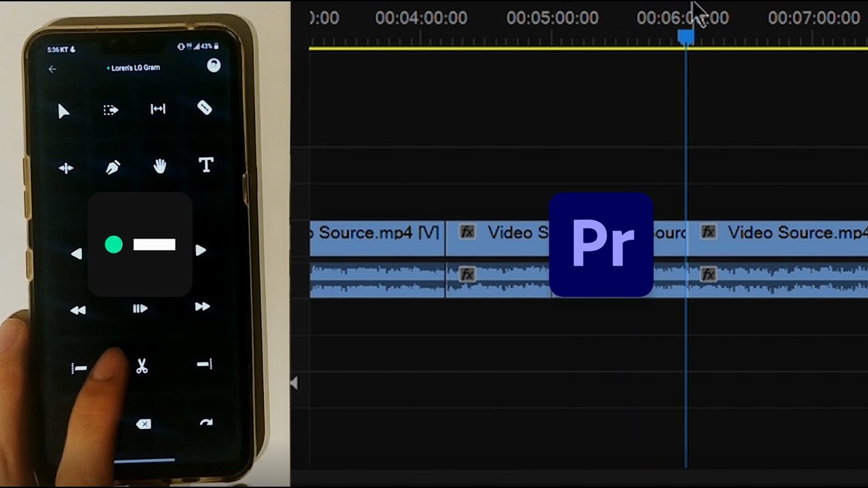Click fx badge on middle video clip
Screen dimensions: 868x488
tap(467, 232)
